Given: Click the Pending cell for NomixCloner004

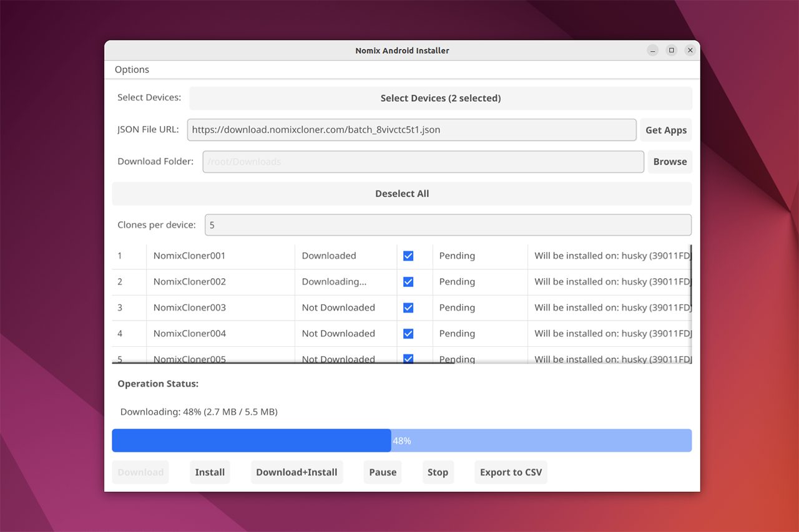Looking at the screenshot, I should click(x=480, y=334).
